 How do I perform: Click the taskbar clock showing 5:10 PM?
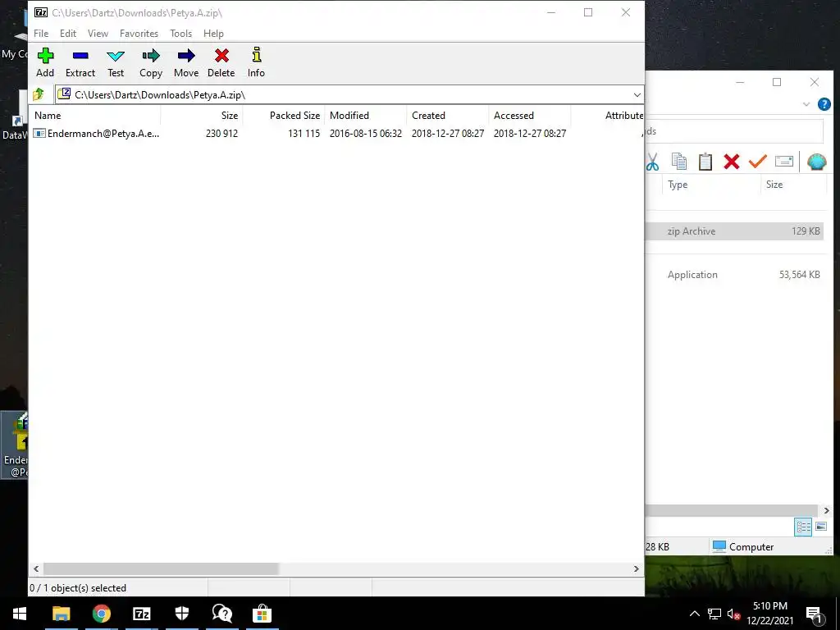(x=769, y=614)
